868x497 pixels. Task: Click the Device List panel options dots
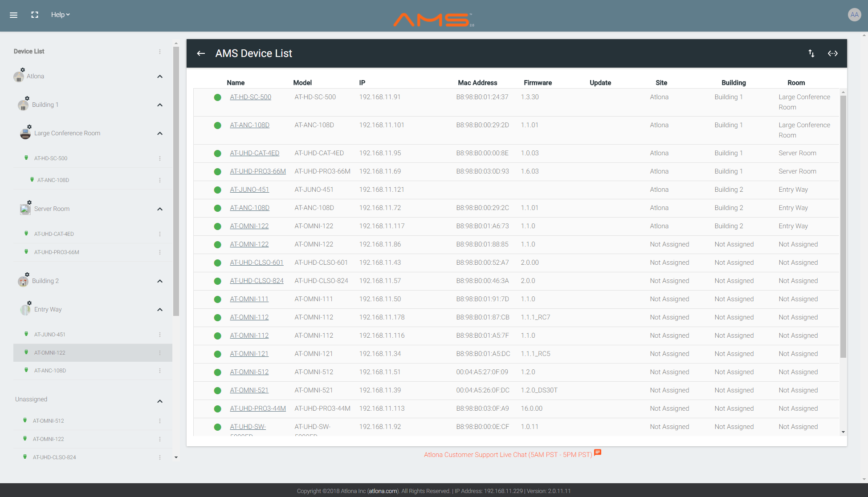(x=160, y=52)
